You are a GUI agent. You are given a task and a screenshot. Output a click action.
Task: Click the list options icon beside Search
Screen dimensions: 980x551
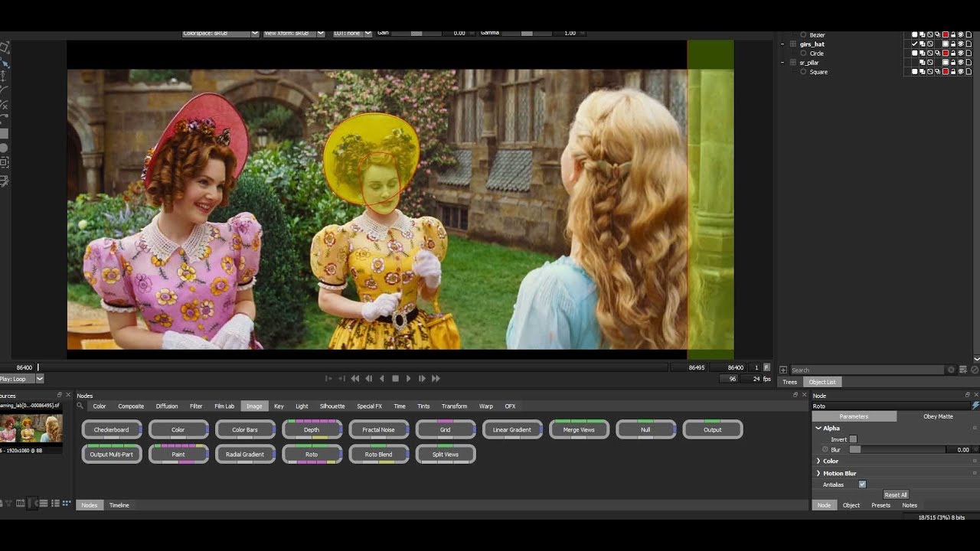(963, 370)
